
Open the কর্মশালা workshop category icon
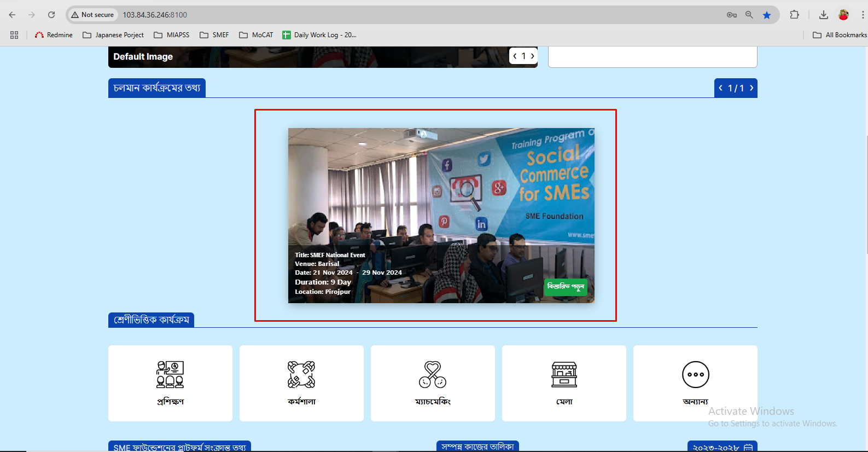[x=301, y=374]
